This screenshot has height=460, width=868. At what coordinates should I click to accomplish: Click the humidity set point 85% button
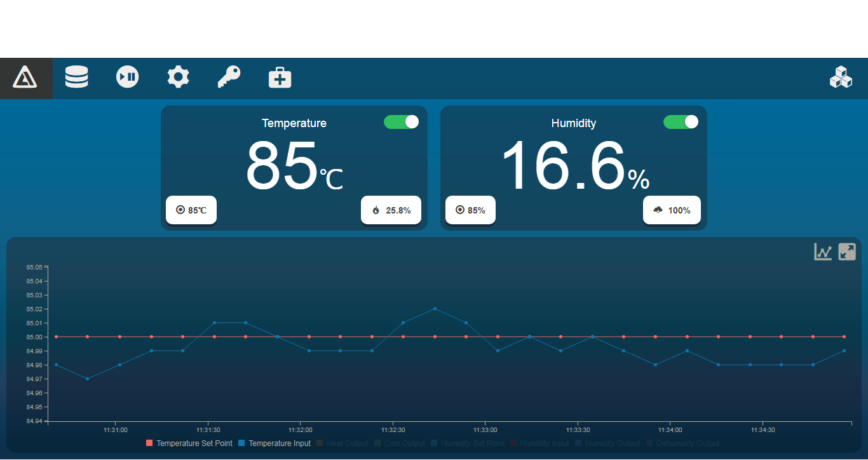470,210
